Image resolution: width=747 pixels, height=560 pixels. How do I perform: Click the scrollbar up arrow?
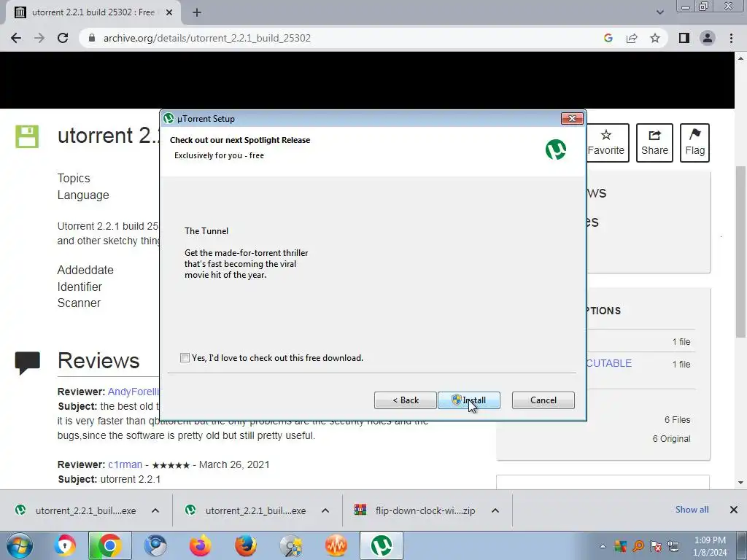tap(741, 58)
